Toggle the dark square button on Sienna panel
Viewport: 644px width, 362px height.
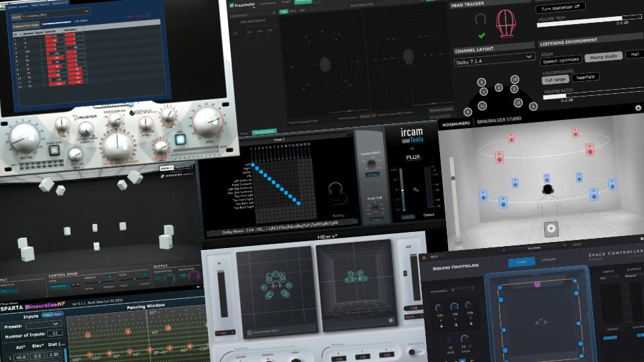pyautogui.click(x=54, y=150)
